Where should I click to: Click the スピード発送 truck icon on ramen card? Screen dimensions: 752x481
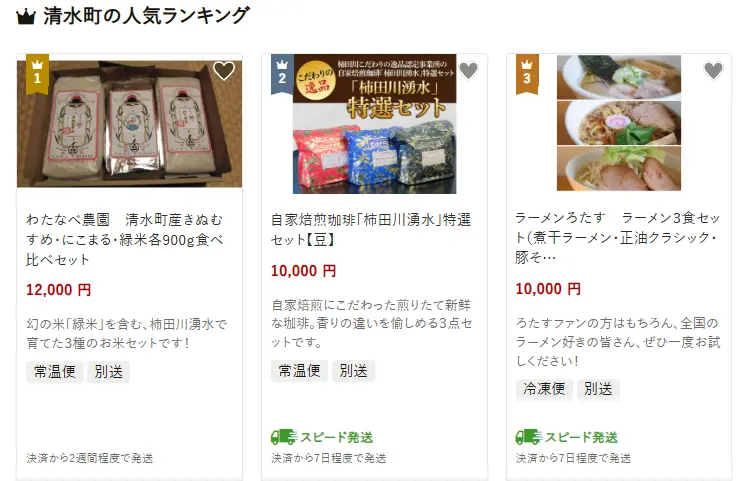pyautogui.click(x=529, y=437)
